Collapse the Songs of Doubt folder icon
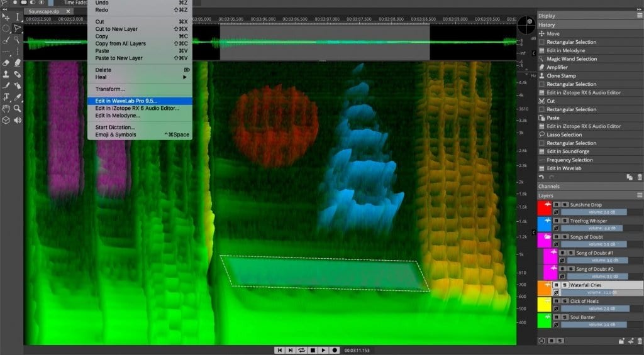Image resolution: width=644 pixels, height=355 pixels. [548, 237]
